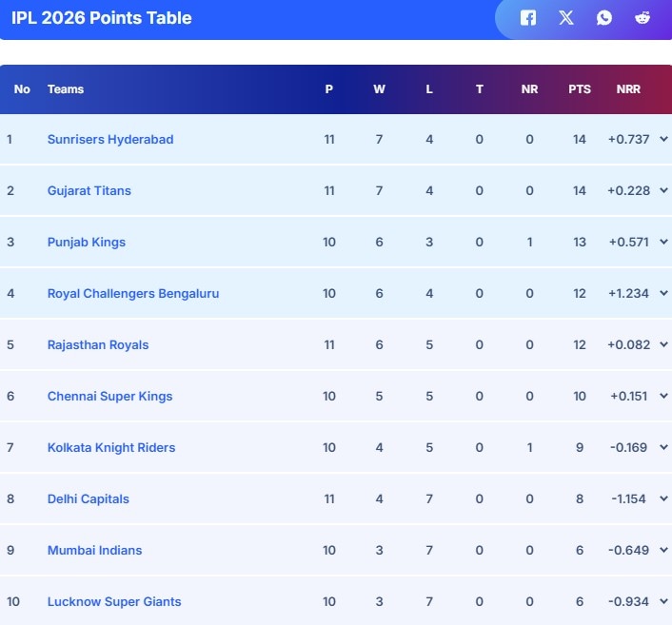Expand Mumbai Indians row details
This screenshot has height=625, width=672.
(x=663, y=550)
